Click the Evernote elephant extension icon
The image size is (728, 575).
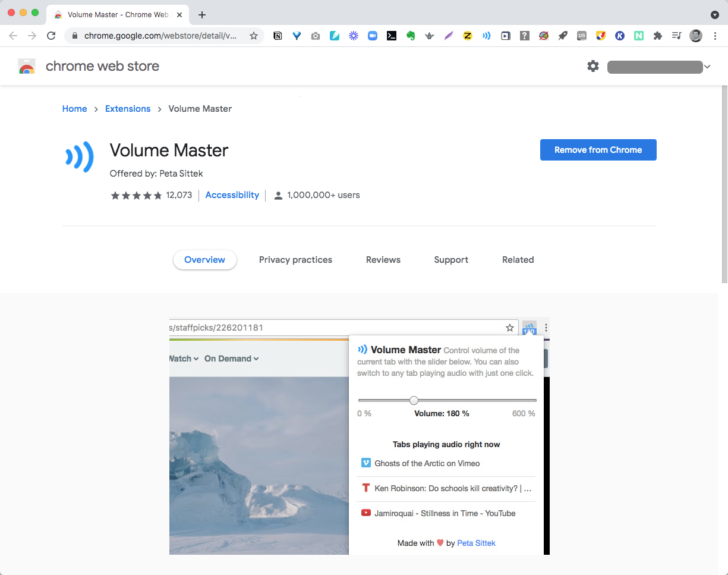(x=410, y=36)
